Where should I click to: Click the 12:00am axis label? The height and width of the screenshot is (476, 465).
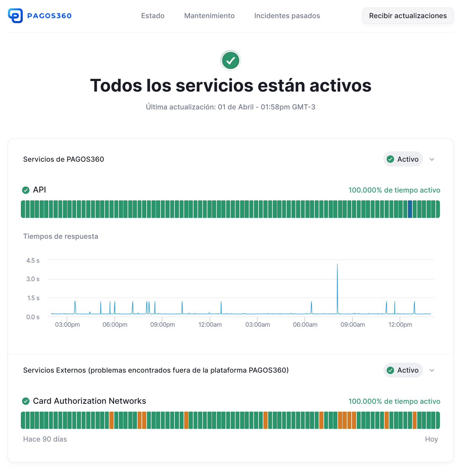tap(210, 325)
